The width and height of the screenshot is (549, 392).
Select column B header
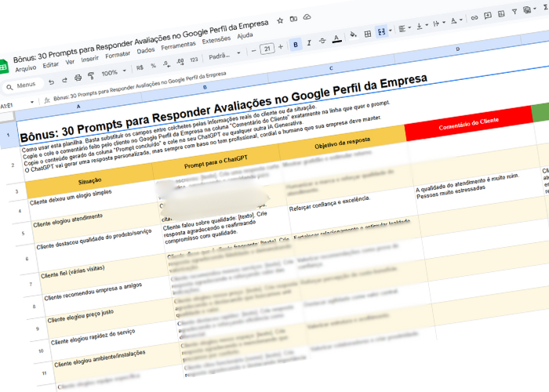coord(205,87)
